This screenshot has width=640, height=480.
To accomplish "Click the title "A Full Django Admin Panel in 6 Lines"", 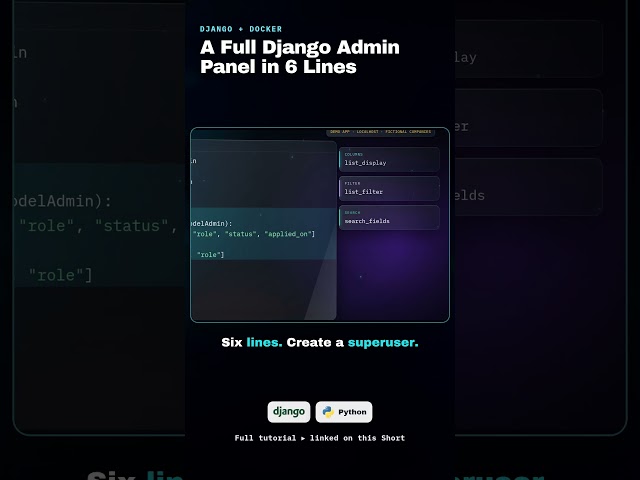I will (300, 57).
